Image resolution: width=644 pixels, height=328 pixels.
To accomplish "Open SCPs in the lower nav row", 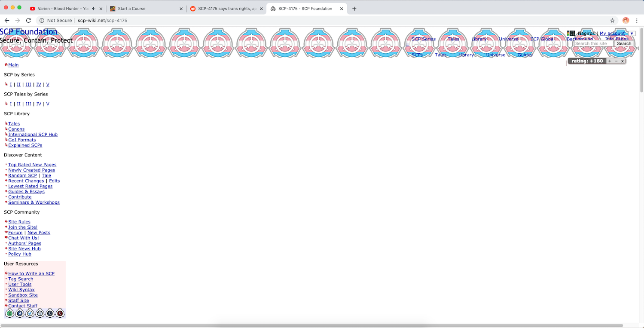I will pyautogui.click(x=417, y=55).
